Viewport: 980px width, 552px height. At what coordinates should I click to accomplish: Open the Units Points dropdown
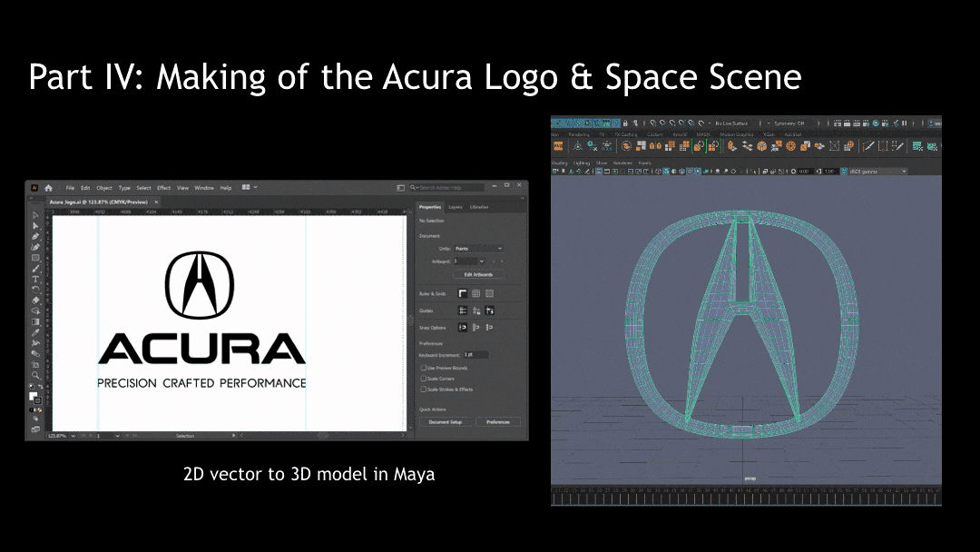tap(478, 249)
